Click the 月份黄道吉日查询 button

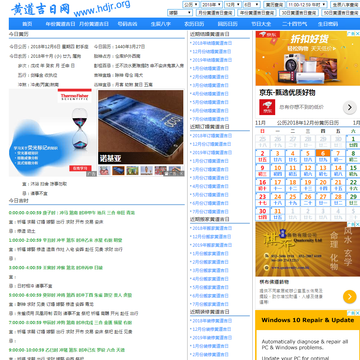tap(215, 13)
